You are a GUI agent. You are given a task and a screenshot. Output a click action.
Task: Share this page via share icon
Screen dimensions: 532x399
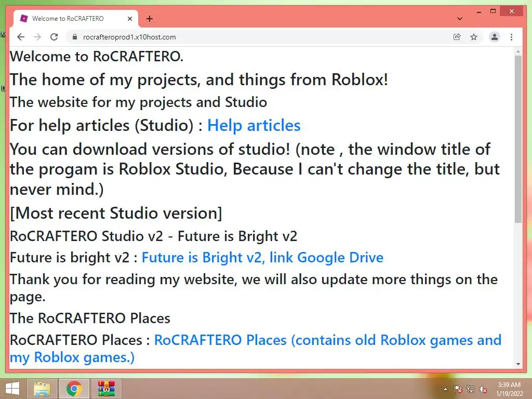pos(457,37)
